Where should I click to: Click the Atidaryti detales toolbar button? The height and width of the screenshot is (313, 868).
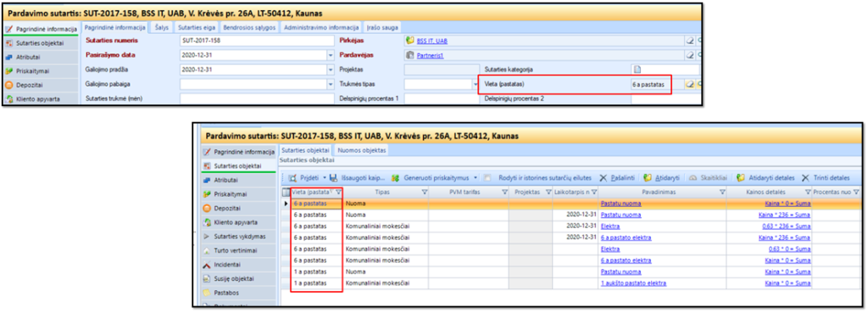pos(765,178)
